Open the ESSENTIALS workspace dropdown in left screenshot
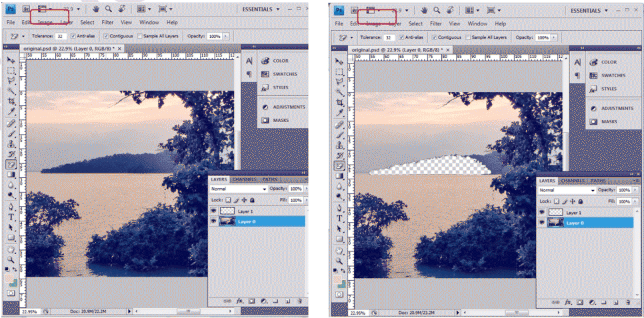644x318 pixels. [x=261, y=9]
